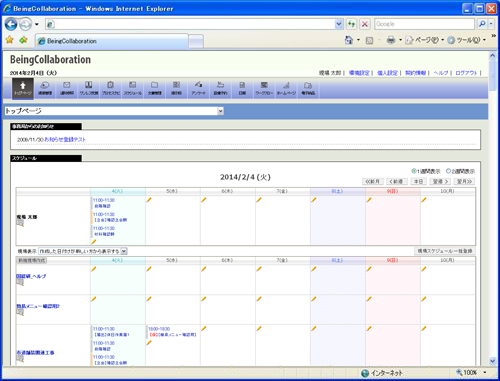Click pencil icon in user row 5(水) column
Screen dimensions: 500x381
[149, 200]
